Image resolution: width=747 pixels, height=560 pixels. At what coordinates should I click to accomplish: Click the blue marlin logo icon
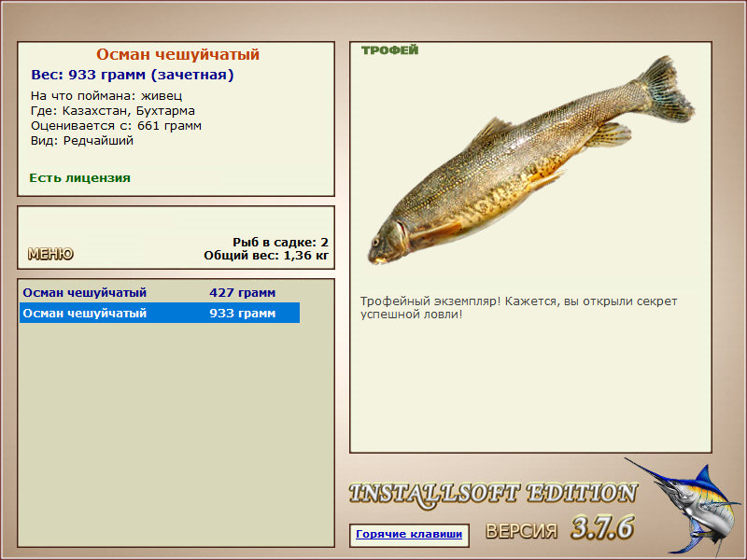684,509
